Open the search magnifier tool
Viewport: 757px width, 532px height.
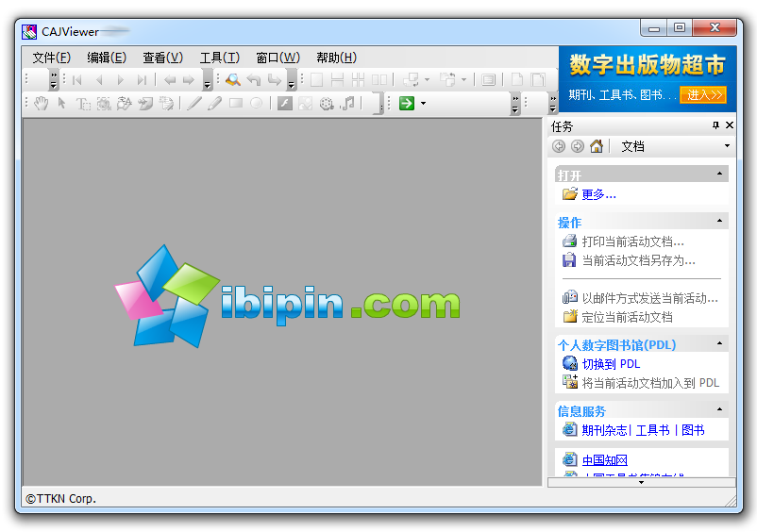[x=233, y=79]
